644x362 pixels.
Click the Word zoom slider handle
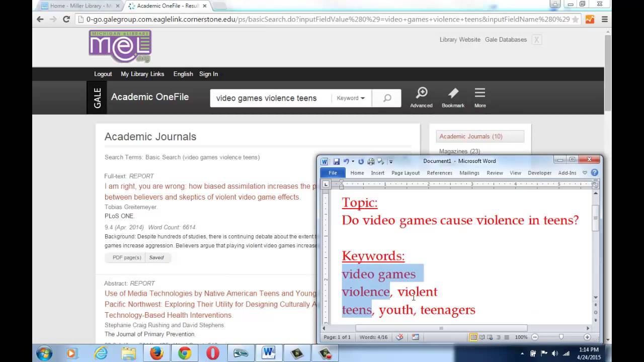click(x=561, y=337)
